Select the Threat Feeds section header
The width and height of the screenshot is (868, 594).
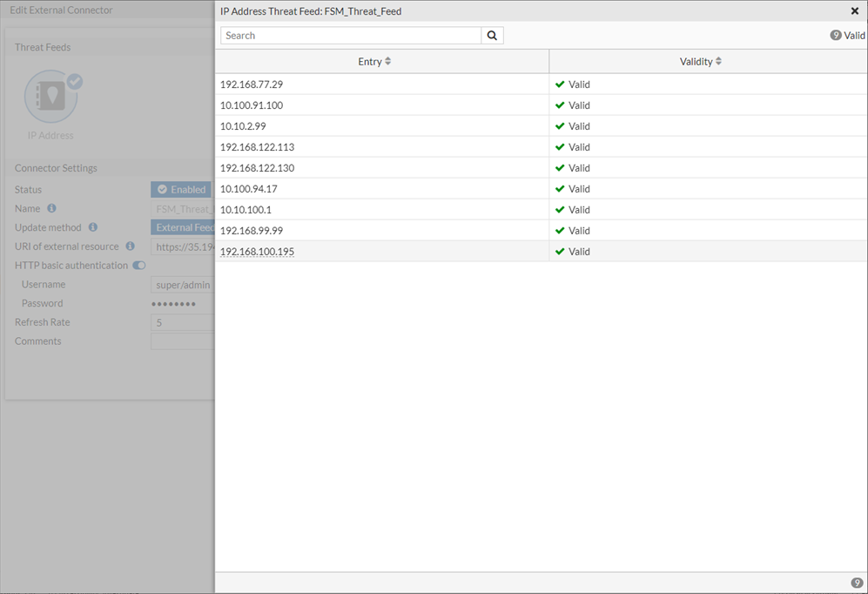click(x=42, y=47)
